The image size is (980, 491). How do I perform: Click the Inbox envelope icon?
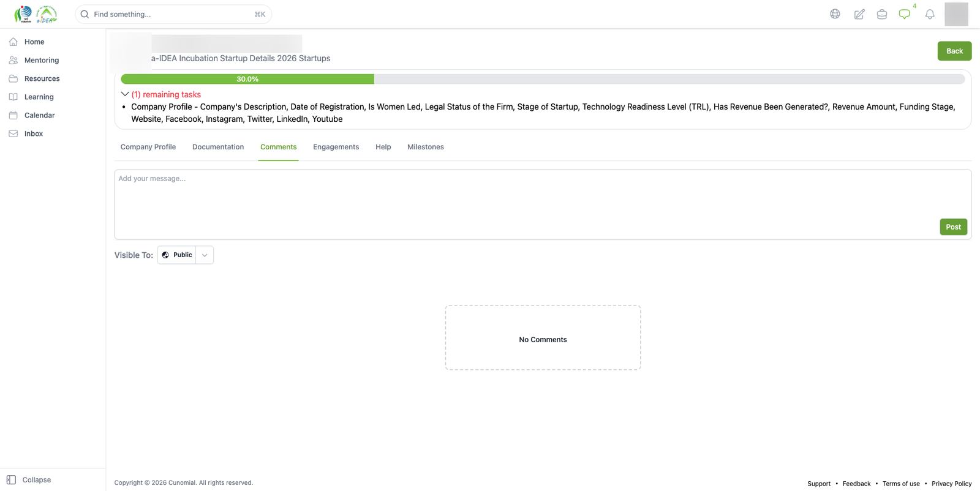coord(13,133)
